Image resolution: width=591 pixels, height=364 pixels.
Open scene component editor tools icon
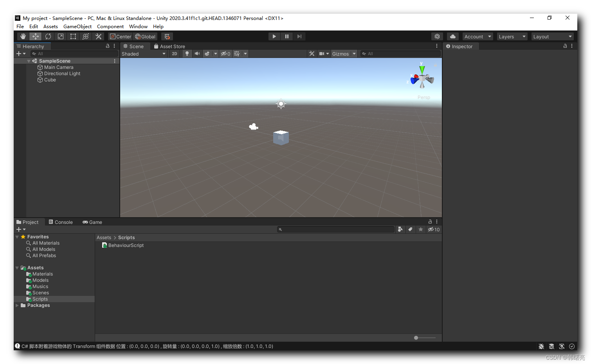(312, 54)
